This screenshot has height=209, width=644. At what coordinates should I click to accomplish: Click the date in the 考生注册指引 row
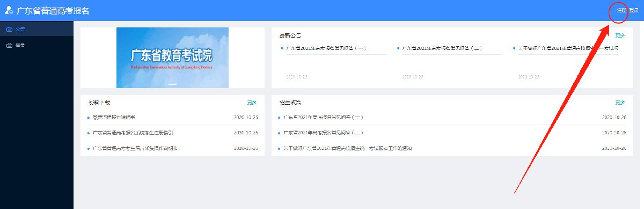pos(246,132)
